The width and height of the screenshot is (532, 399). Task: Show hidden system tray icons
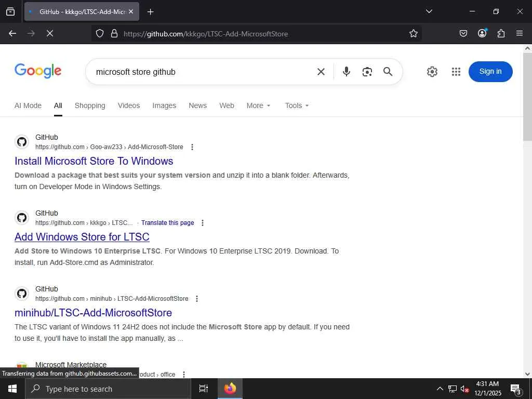click(440, 389)
